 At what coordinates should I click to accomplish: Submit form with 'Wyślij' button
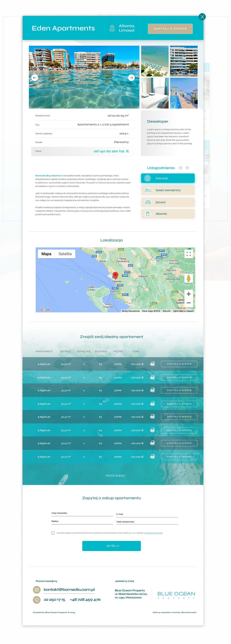point(111,546)
